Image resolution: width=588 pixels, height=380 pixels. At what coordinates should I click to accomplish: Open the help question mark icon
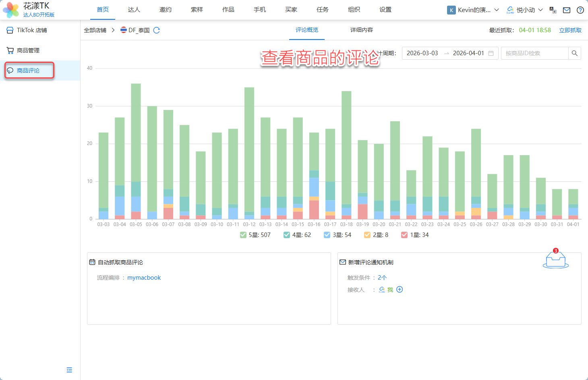pos(580,10)
